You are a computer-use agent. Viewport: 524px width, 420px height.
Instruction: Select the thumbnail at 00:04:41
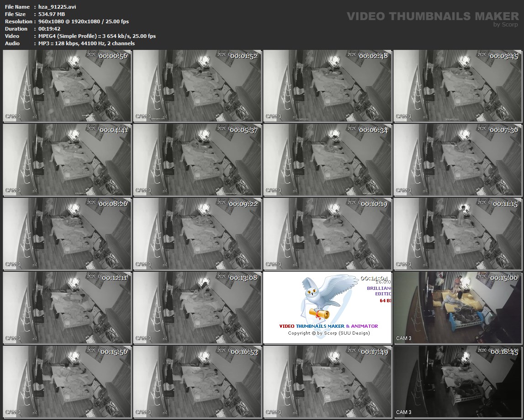point(67,160)
